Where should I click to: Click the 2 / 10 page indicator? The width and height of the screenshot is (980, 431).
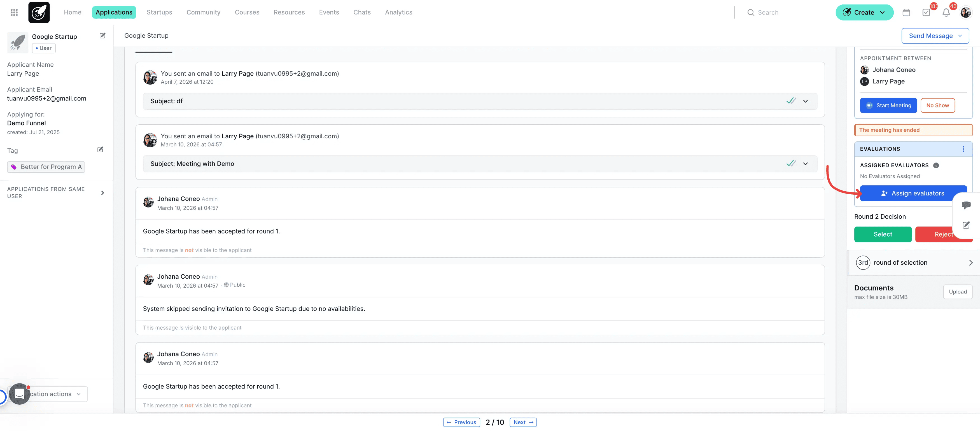tap(494, 422)
